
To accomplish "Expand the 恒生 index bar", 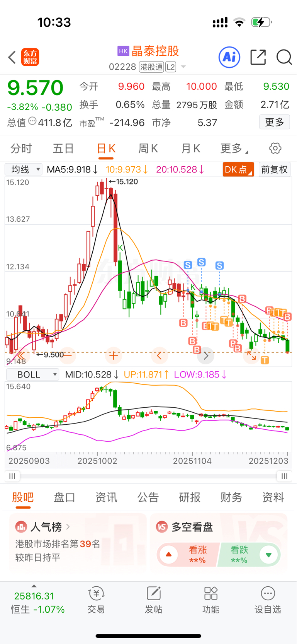I will tap(34, 586).
